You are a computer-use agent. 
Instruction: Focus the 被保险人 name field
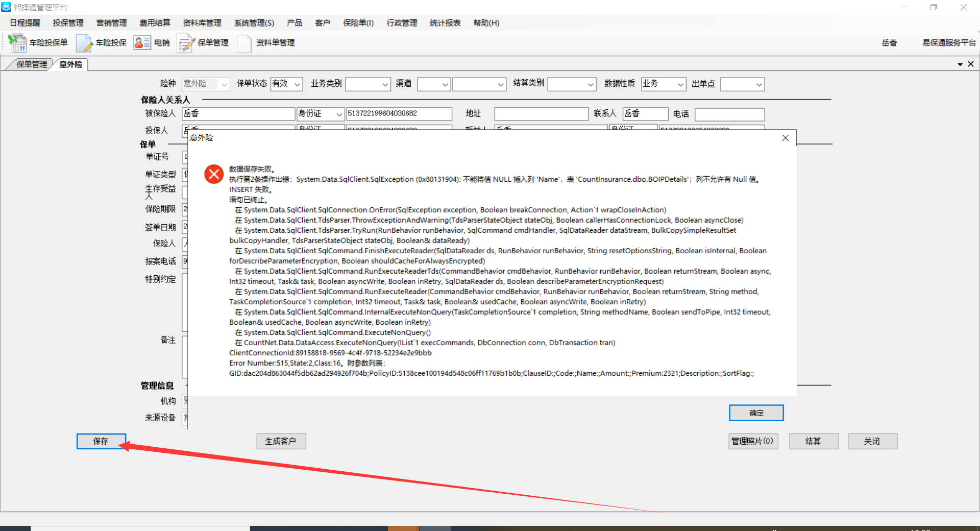click(238, 114)
